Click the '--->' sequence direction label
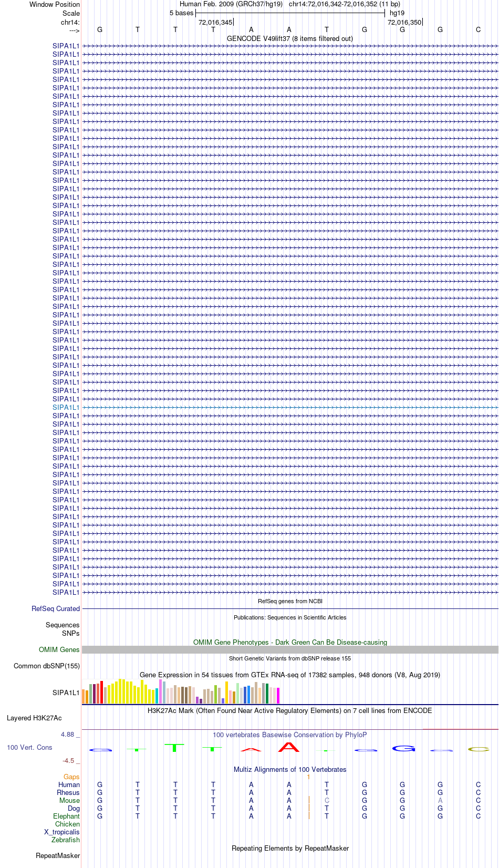499x868 pixels. tap(74, 30)
